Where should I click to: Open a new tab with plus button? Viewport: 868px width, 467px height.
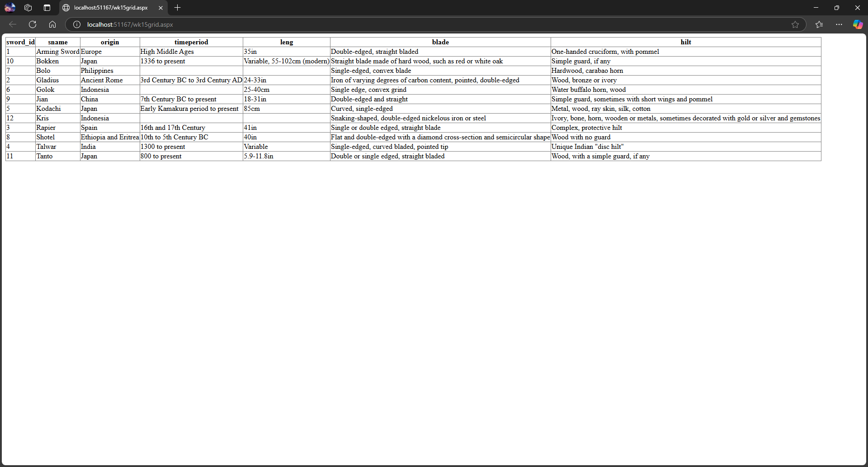point(178,8)
